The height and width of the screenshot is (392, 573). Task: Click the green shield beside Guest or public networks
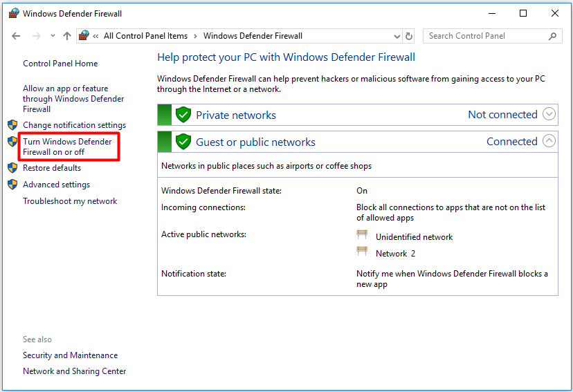tap(183, 142)
